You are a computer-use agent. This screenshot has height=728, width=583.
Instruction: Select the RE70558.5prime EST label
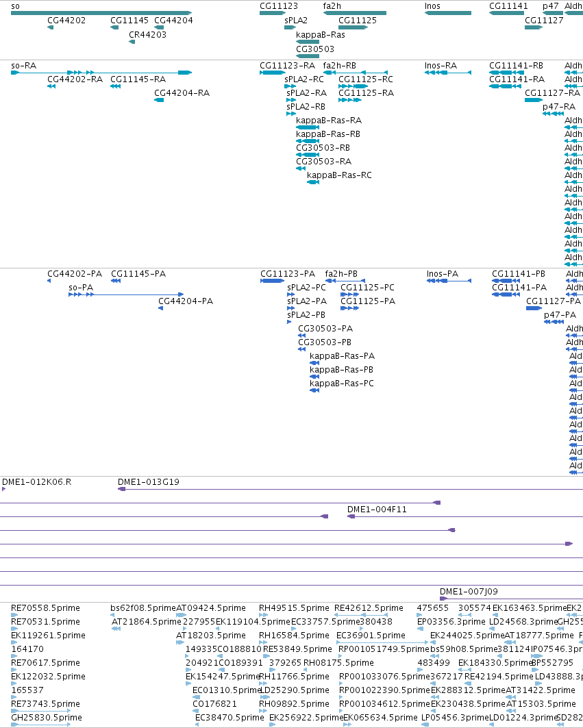click(x=45, y=608)
